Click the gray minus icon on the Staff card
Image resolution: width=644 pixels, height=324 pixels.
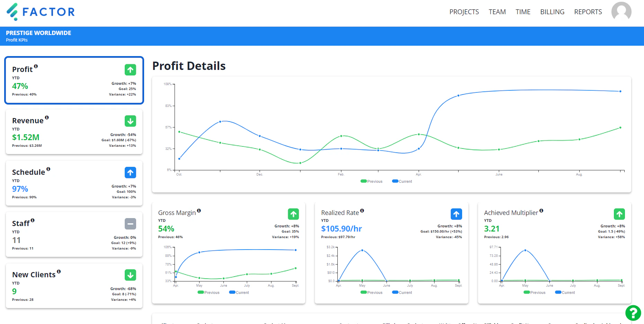pyautogui.click(x=130, y=224)
